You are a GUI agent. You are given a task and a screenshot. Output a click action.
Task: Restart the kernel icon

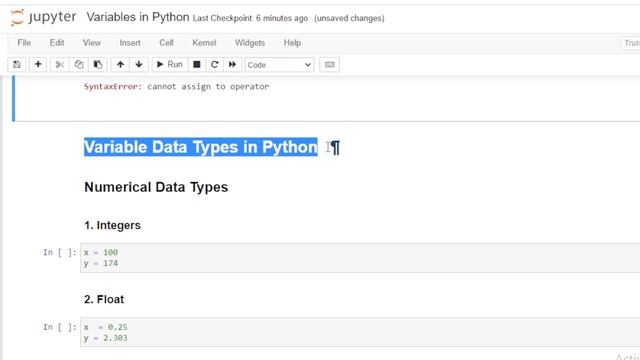point(215,64)
